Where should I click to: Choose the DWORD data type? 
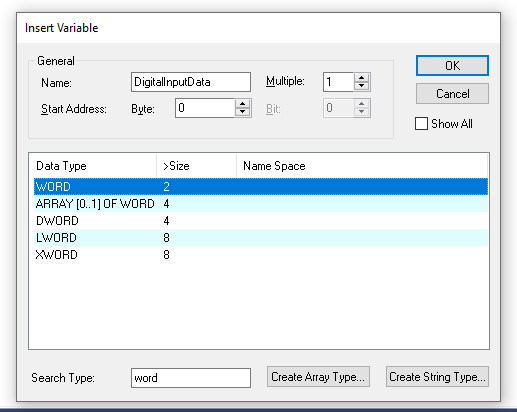point(261,220)
